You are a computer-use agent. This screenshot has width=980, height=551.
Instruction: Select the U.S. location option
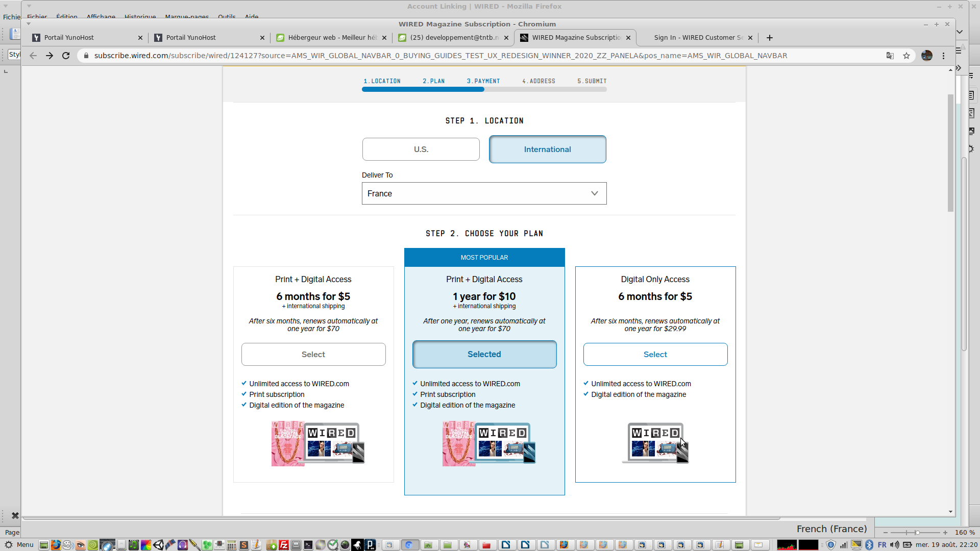(x=421, y=149)
